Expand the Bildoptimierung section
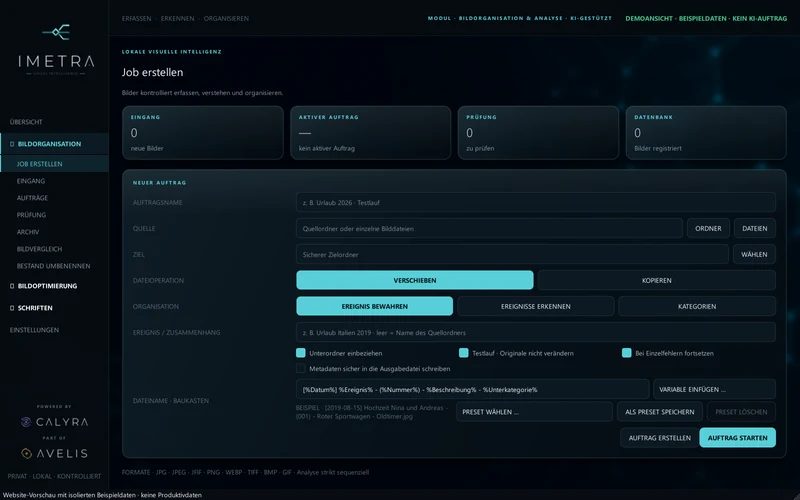Image resolution: width=800 pixels, height=500 pixels. click(x=54, y=286)
